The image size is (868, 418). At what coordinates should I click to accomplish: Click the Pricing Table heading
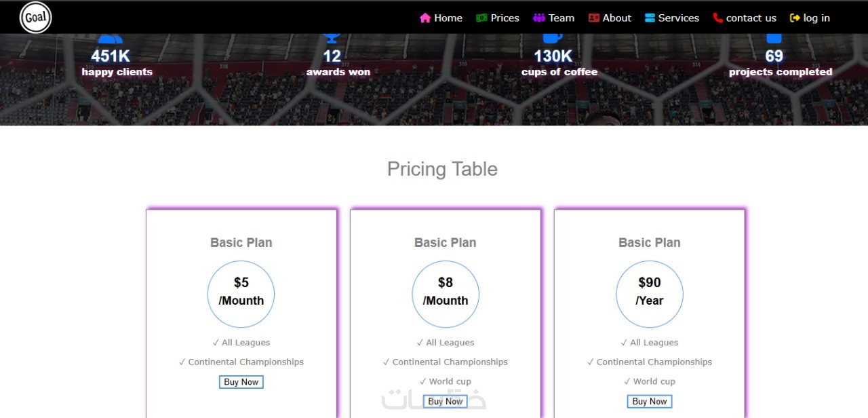(442, 169)
